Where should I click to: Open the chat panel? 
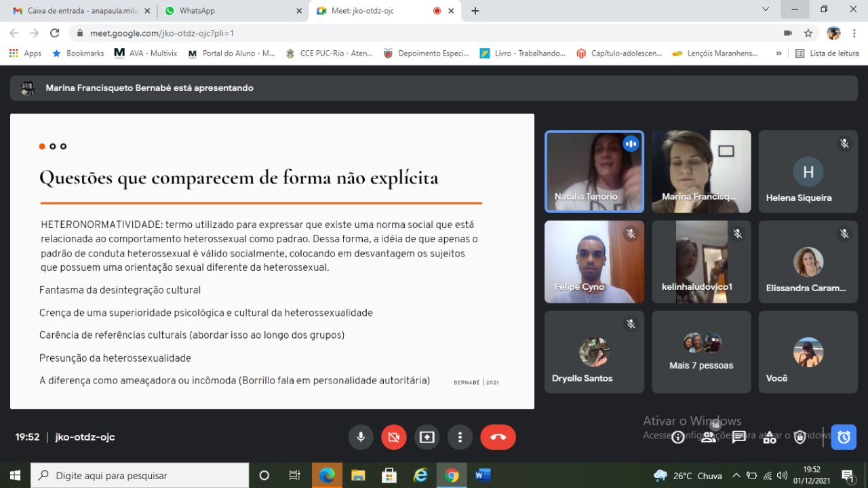pyautogui.click(x=739, y=437)
